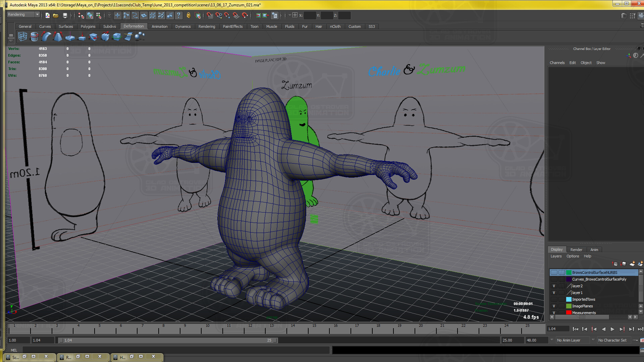644x362 pixels.
Task: Click Create New Empty Layer icon
Action: [x=632, y=264]
